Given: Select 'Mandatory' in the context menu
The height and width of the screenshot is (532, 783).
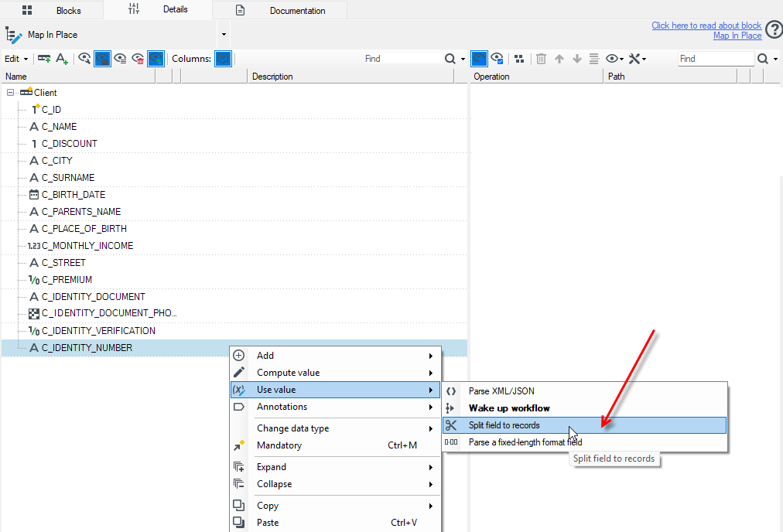Looking at the screenshot, I should 336,445.
